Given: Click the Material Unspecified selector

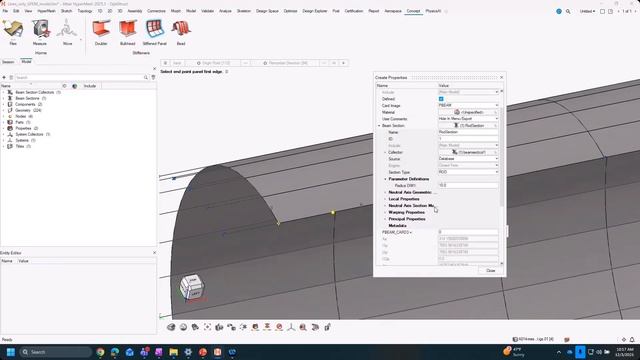Looking at the screenshot, I should click(468, 112).
